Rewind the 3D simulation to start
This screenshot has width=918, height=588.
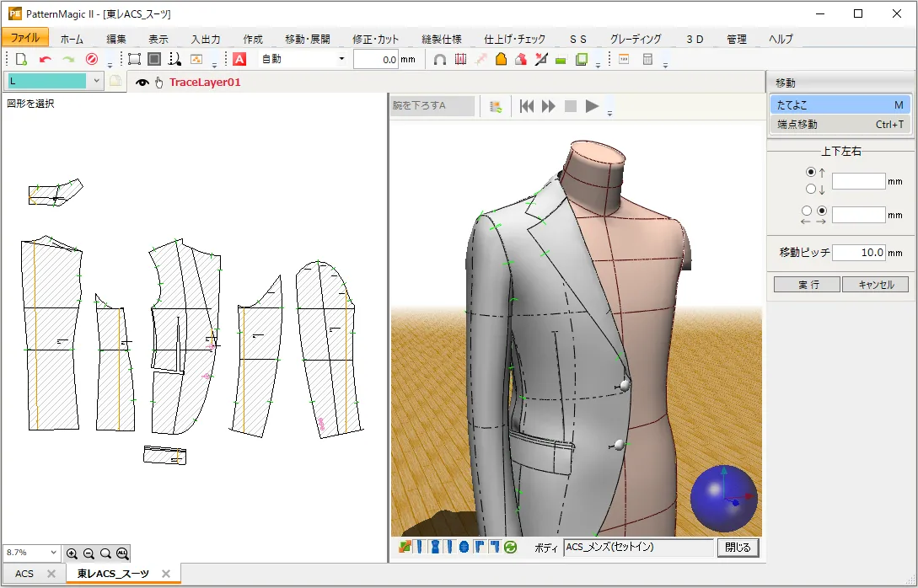click(527, 106)
